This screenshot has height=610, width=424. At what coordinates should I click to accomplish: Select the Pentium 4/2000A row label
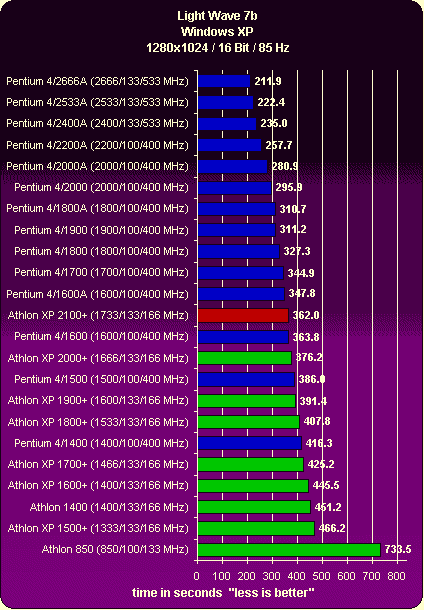(97, 166)
